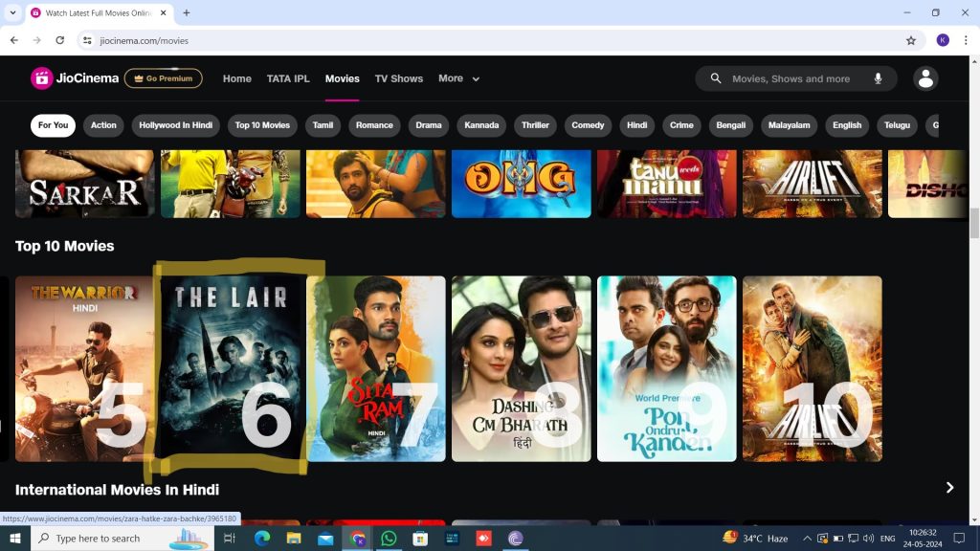Click the Go Premium button
This screenshot has width=980, height=551.
coord(163,78)
